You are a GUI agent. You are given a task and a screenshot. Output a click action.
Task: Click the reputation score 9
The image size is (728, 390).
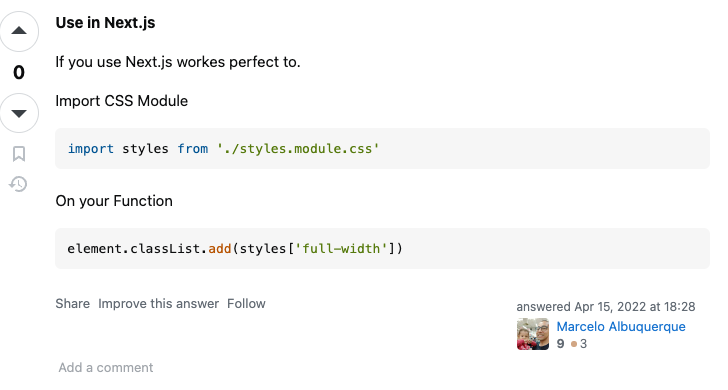coord(560,344)
